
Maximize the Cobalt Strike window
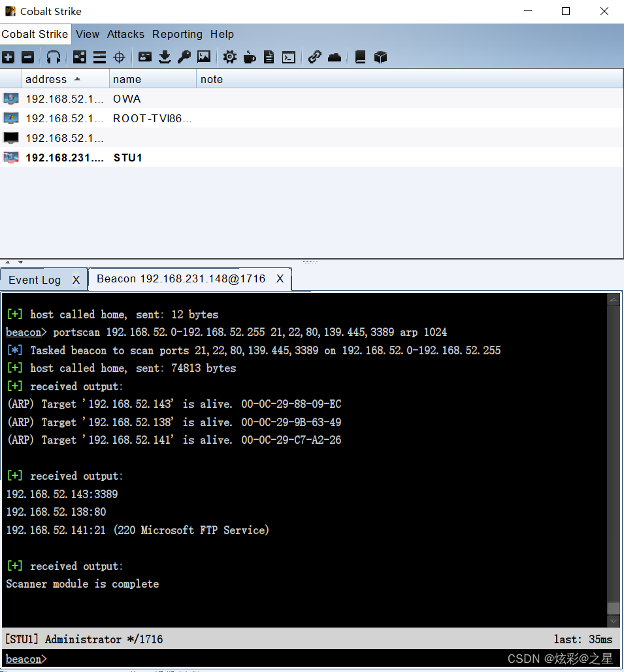pos(566,11)
